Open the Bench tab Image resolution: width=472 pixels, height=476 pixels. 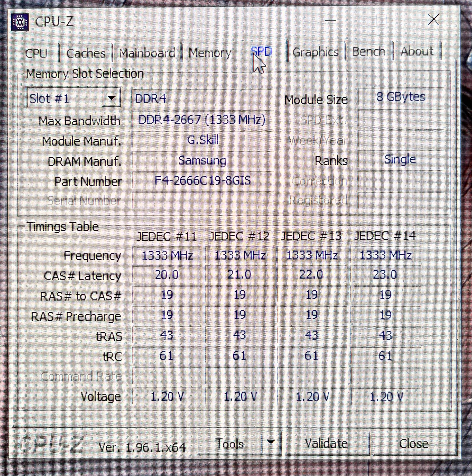point(369,51)
